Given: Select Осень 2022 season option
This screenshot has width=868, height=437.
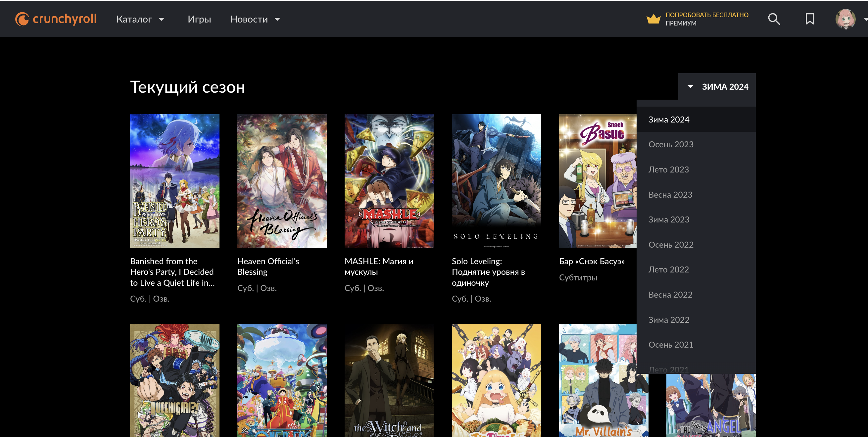Looking at the screenshot, I should (696, 245).
